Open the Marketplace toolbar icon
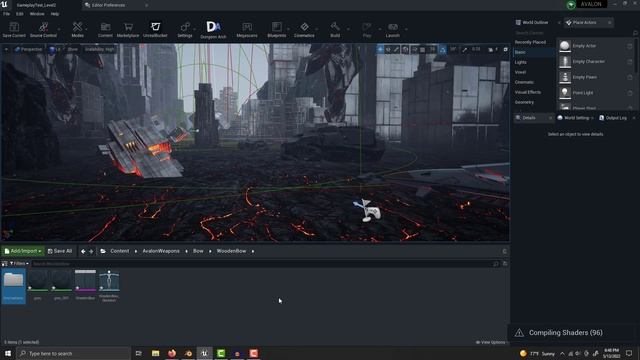This screenshot has width=640, height=360. [128, 30]
